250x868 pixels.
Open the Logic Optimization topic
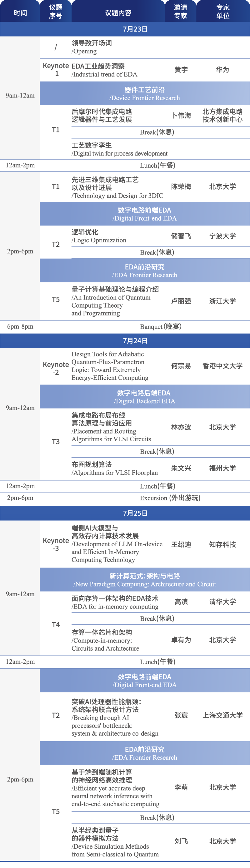point(99,236)
